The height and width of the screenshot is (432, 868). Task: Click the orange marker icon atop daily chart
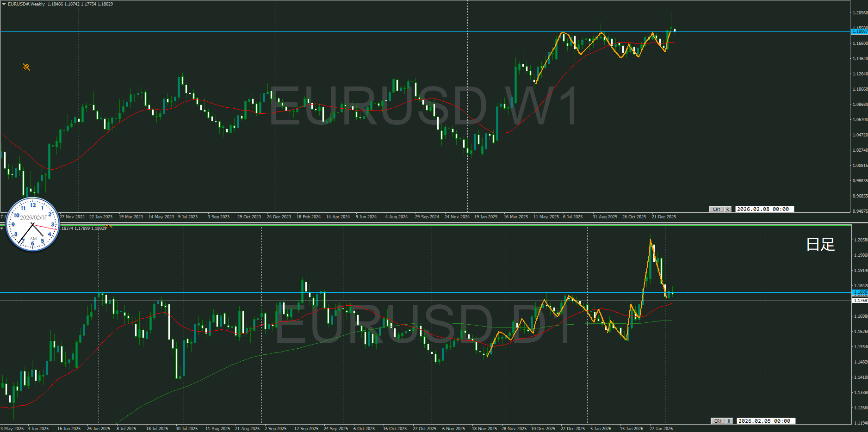[x=108, y=226]
